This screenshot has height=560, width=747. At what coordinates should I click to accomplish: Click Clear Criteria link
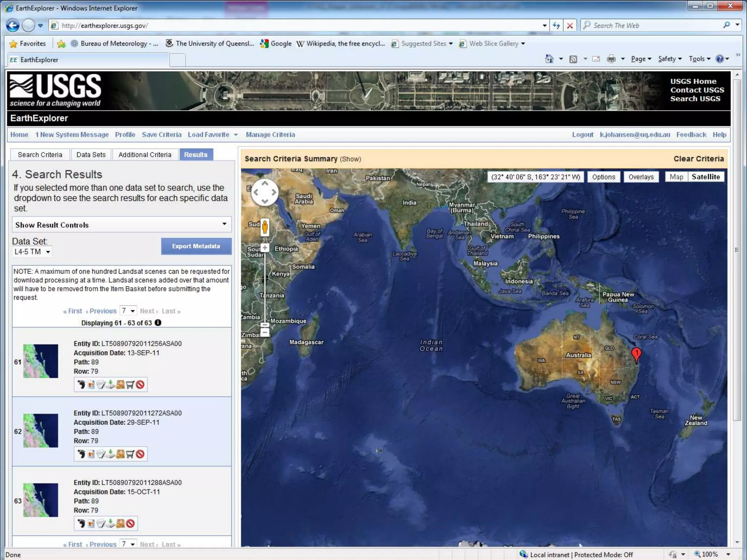(698, 159)
